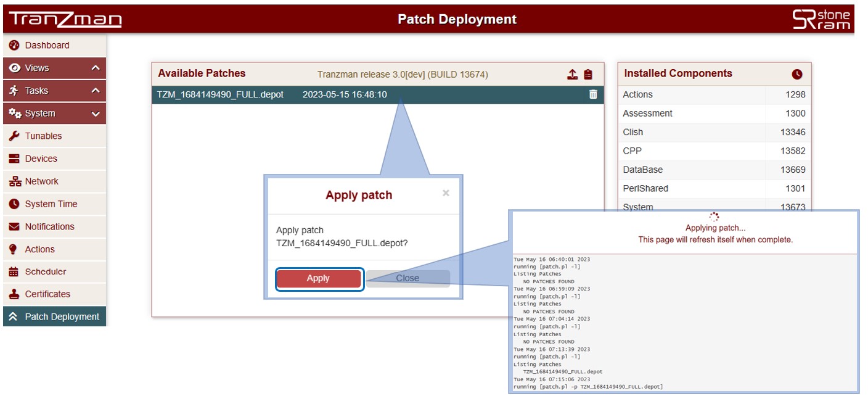Screen dimensions: 868x409
Task: Select System Time in the sidebar
Action: tap(51, 204)
